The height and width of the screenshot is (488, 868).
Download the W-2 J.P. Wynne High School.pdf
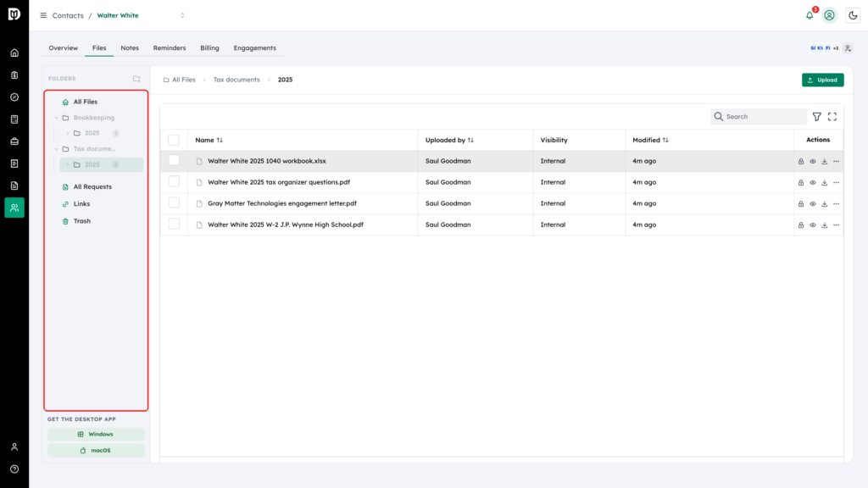click(825, 225)
